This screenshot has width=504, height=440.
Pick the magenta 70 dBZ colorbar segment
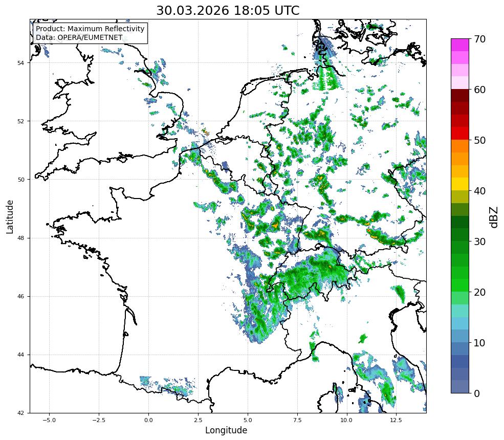(x=460, y=45)
